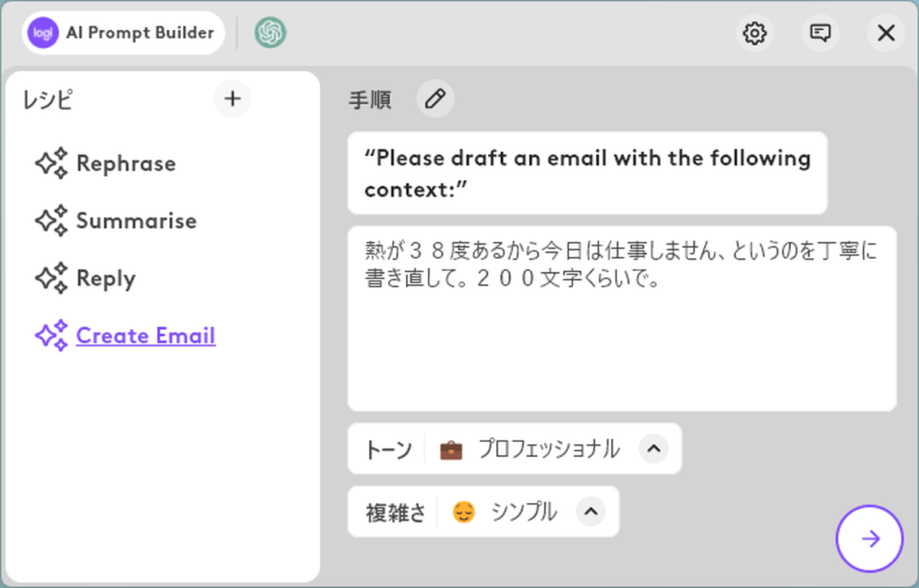
Task: Click the briefcase icon in the tone row
Action: pos(451,449)
